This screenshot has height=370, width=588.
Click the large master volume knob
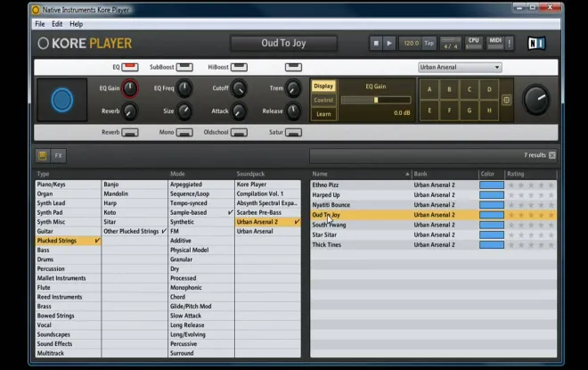point(536,100)
